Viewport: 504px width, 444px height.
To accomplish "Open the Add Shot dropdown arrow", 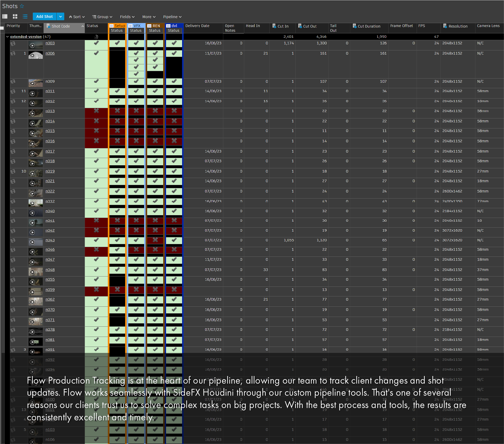I will pyautogui.click(x=60, y=17).
